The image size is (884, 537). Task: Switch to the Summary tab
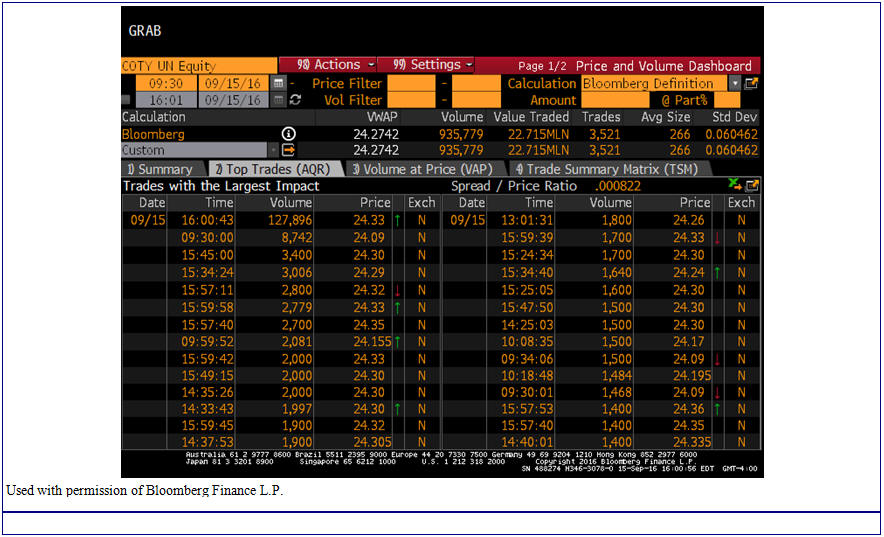tap(160, 169)
